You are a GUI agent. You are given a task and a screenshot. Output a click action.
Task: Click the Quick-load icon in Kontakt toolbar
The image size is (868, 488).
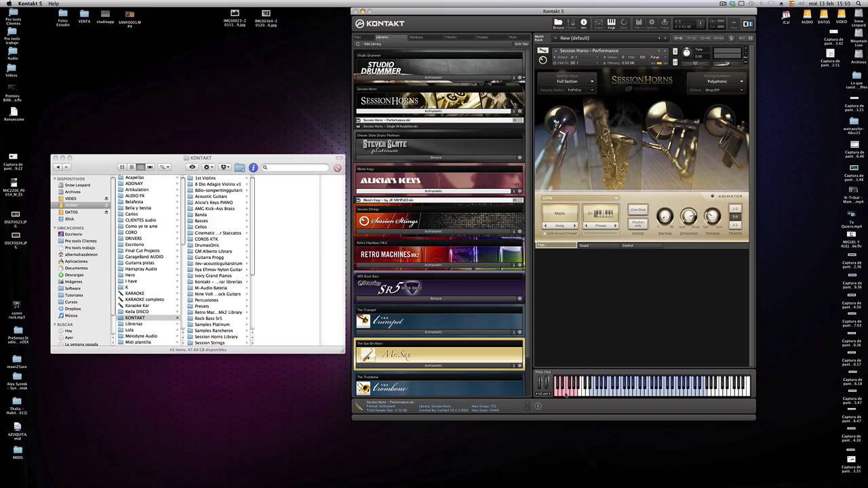[624, 22]
